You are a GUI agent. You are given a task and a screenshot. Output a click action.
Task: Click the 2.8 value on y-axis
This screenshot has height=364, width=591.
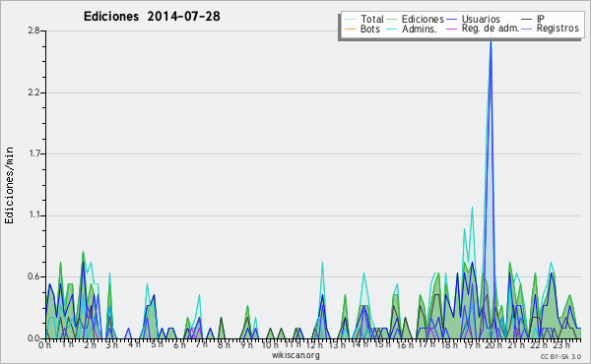[33, 30]
